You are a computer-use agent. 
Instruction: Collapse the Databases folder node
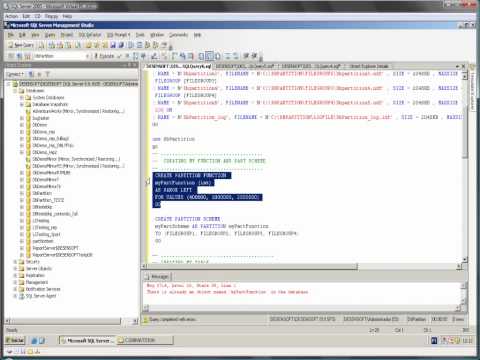click(x=15, y=91)
